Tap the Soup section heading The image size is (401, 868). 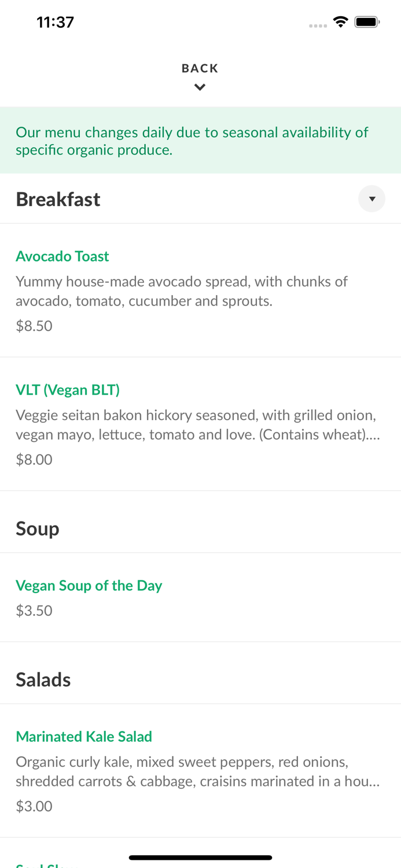click(38, 528)
